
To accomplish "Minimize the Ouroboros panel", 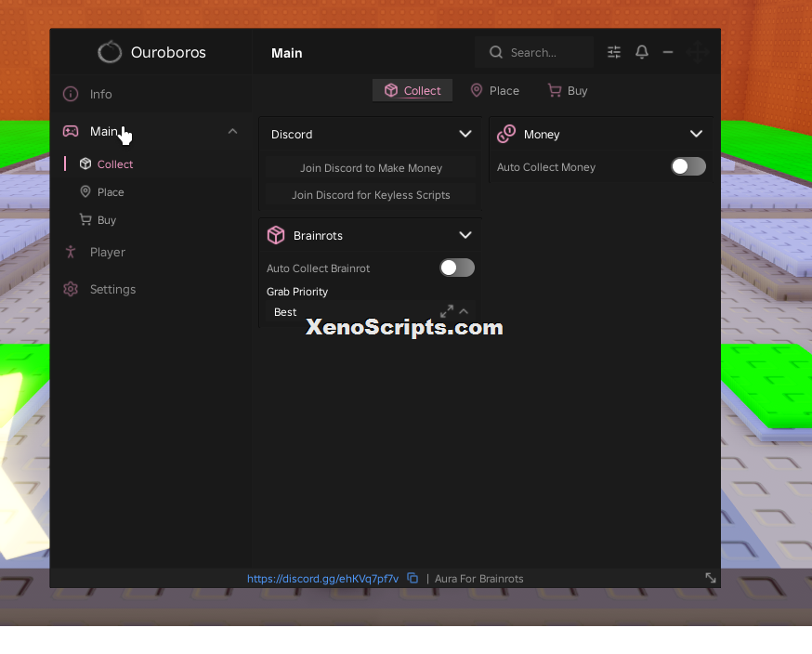I will pos(668,52).
